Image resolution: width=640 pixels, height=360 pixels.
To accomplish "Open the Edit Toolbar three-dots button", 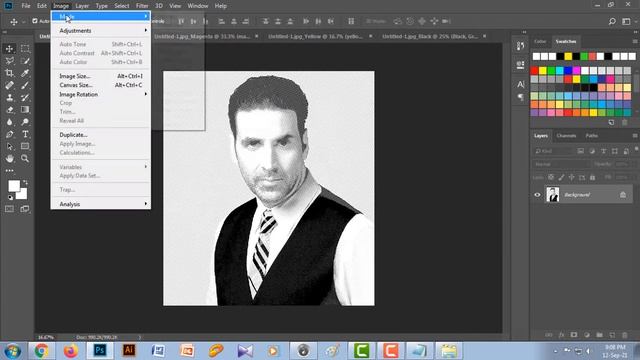I will click(9, 171).
